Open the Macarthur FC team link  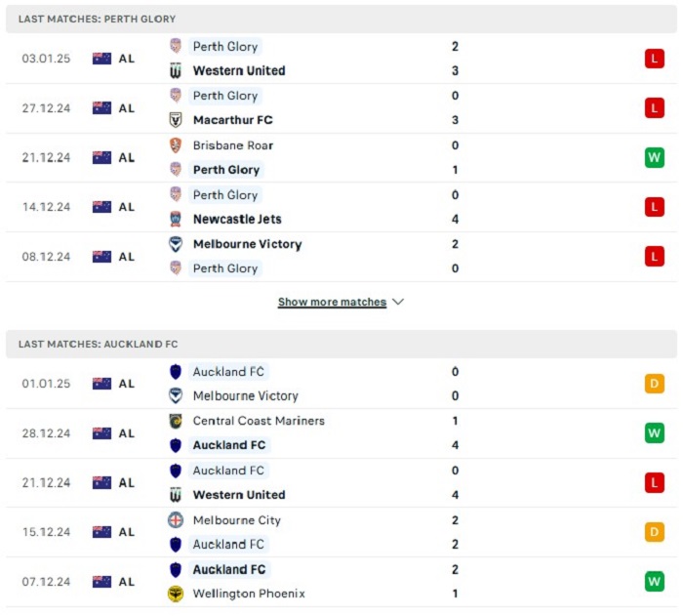coord(232,120)
